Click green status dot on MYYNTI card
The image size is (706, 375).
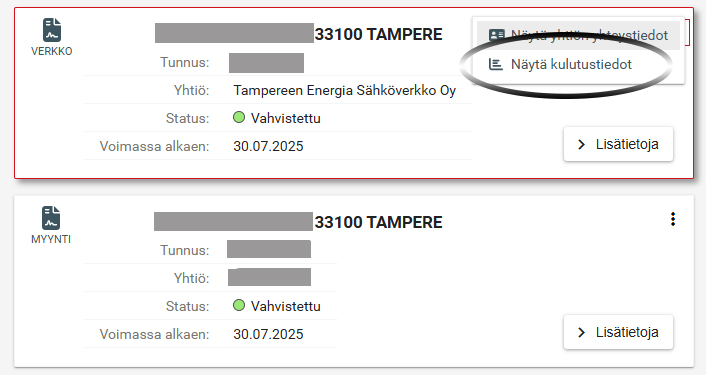[x=239, y=305]
